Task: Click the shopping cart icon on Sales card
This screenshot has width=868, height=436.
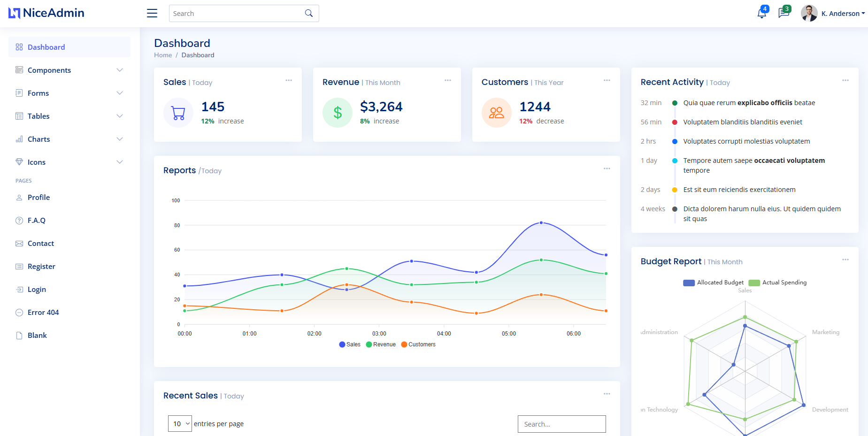Action: [178, 113]
